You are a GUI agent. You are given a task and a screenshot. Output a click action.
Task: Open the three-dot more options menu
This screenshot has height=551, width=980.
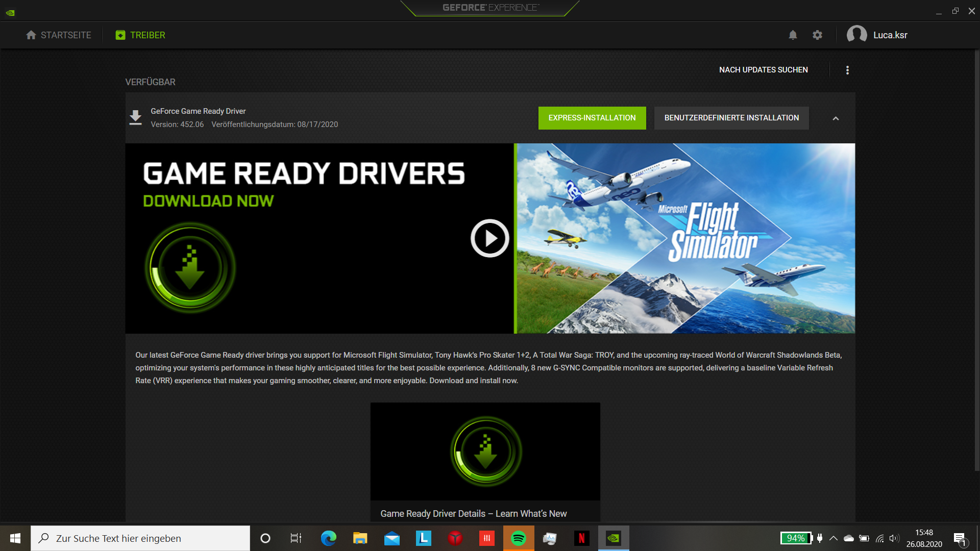(x=847, y=70)
